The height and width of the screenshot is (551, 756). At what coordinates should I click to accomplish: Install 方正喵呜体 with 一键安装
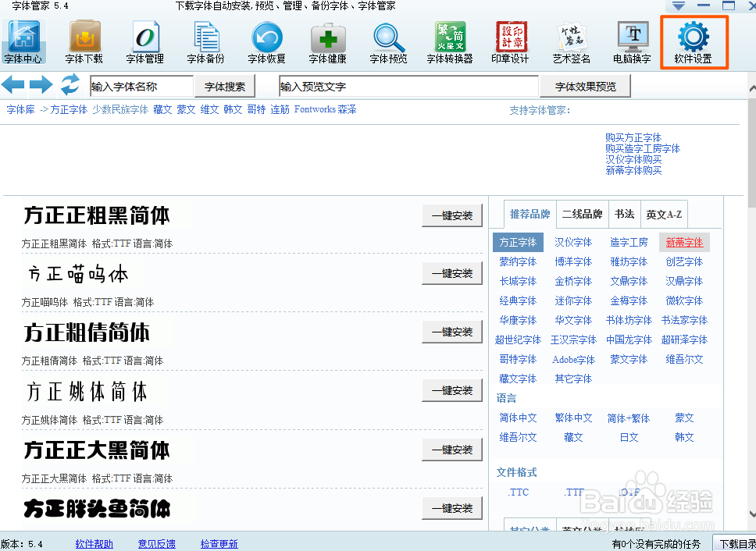click(x=452, y=274)
